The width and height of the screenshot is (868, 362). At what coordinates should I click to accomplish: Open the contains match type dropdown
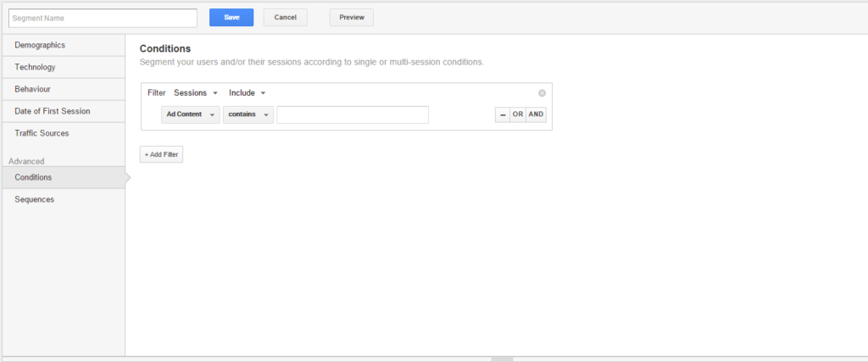[x=248, y=114]
